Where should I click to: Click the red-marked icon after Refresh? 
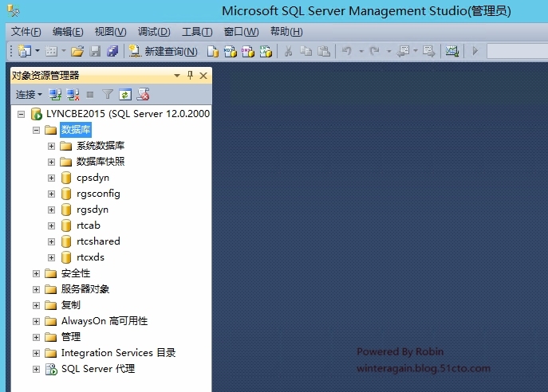coord(143,95)
